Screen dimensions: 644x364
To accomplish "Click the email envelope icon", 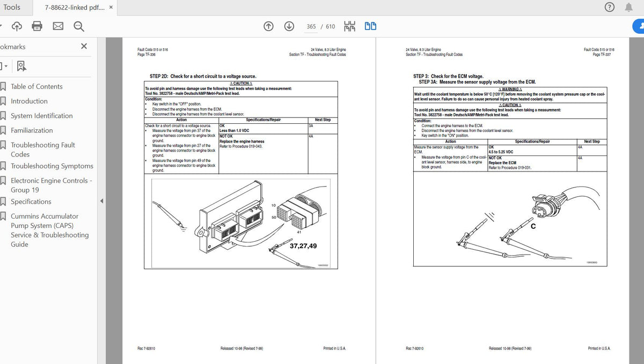I will pyautogui.click(x=58, y=26).
